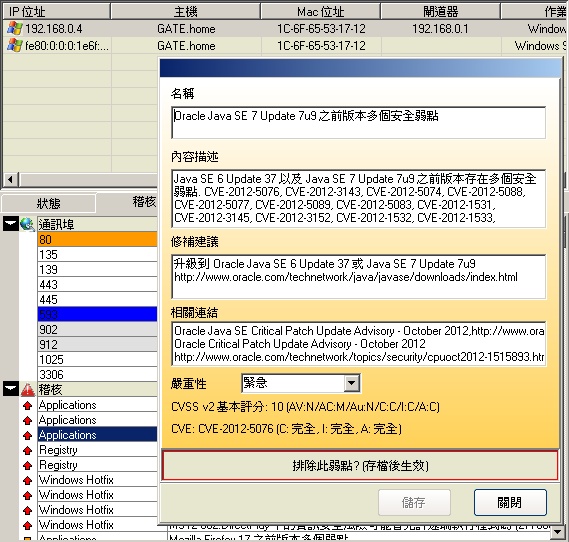Click the globe icon next to 通訊埠
569x542 pixels.
coord(28,224)
